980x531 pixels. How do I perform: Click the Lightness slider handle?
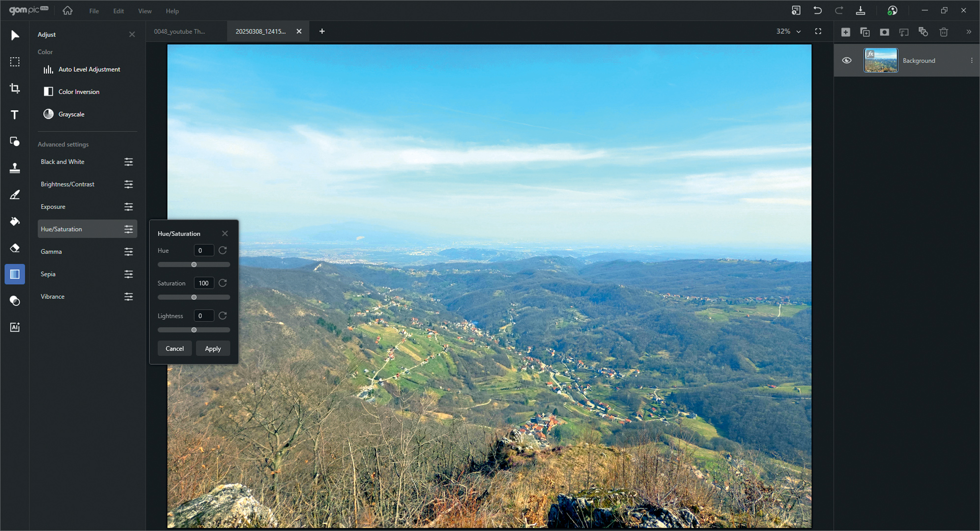click(194, 330)
